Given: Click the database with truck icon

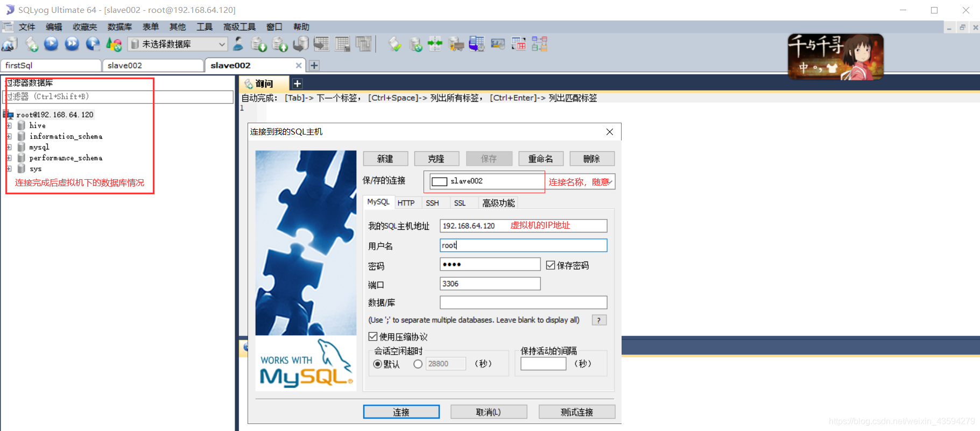Looking at the screenshot, I should point(456,44).
